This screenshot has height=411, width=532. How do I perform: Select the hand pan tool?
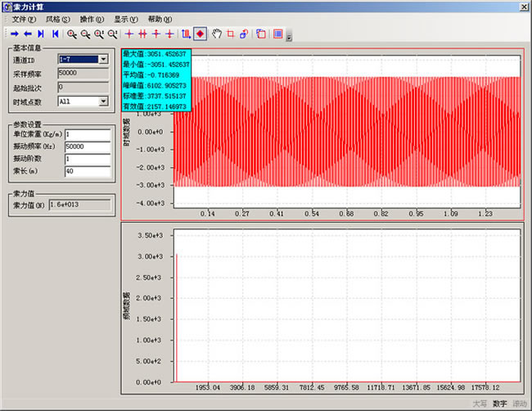click(x=217, y=34)
